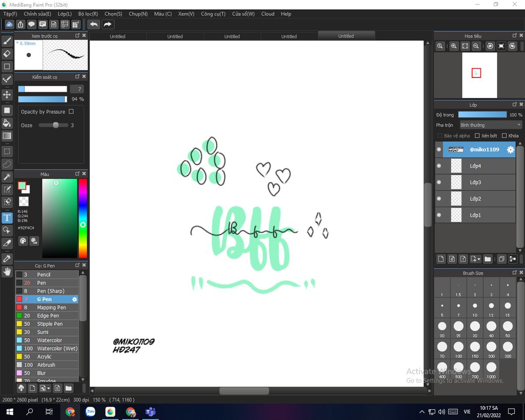Expand new brush dropdown in brush panel footer
Viewport: 525px width, 420px height.
49,388
